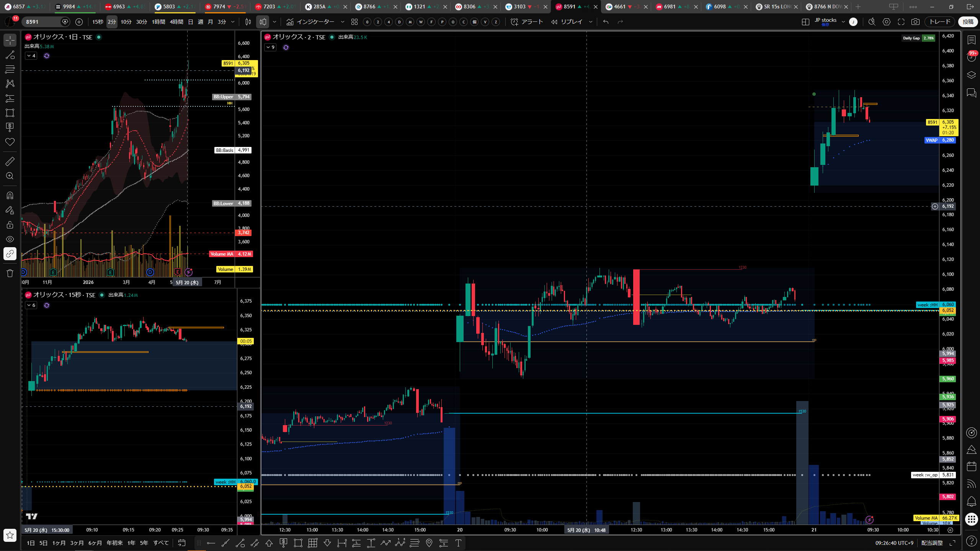980x551 pixels.
Task: Select the 1ヶ月 date range
Action: [x=59, y=543]
